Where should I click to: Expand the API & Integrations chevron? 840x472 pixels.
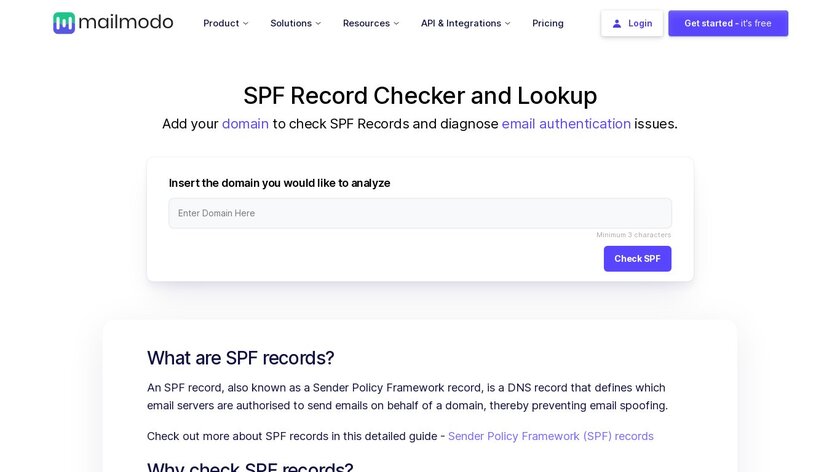coord(507,24)
